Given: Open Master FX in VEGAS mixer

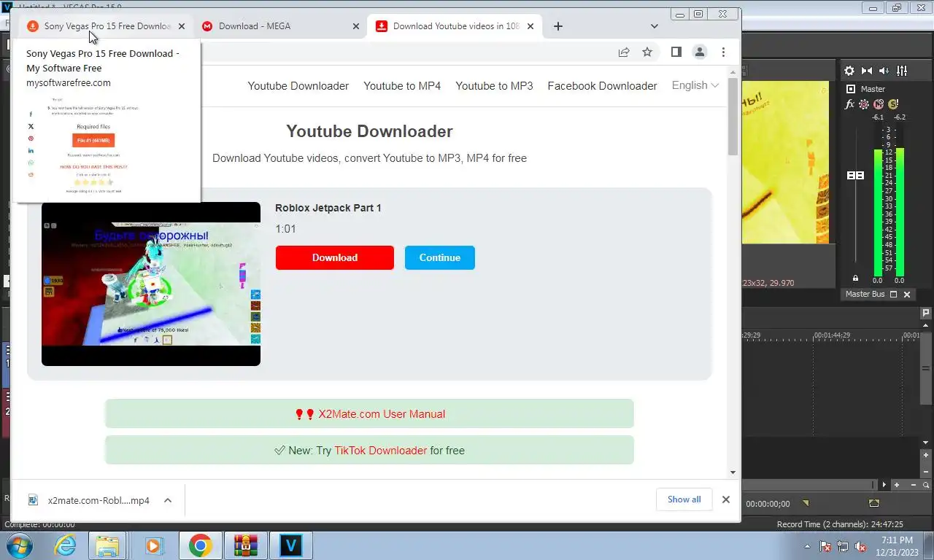Looking at the screenshot, I should pos(849,104).
